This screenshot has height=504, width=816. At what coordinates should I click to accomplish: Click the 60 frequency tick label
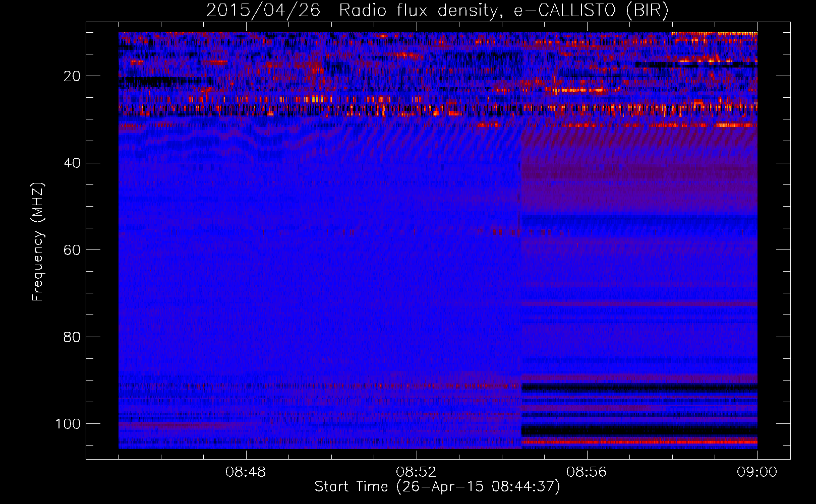pyautogui.click(x=73, y=250)
